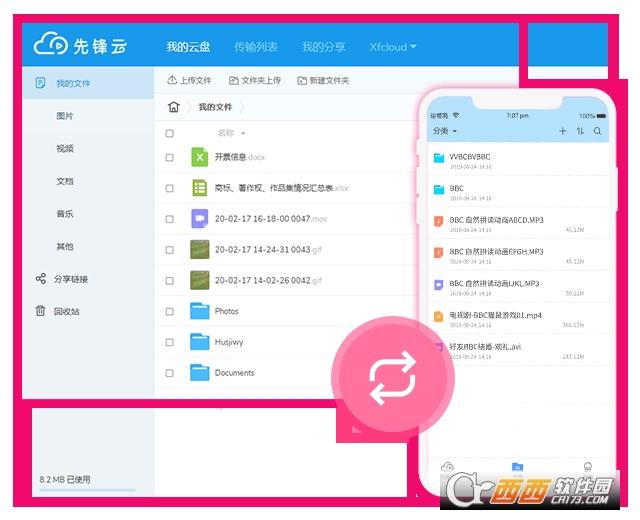
Task: Click the storage usage bar under 8.2 MB
Action: 87,491
